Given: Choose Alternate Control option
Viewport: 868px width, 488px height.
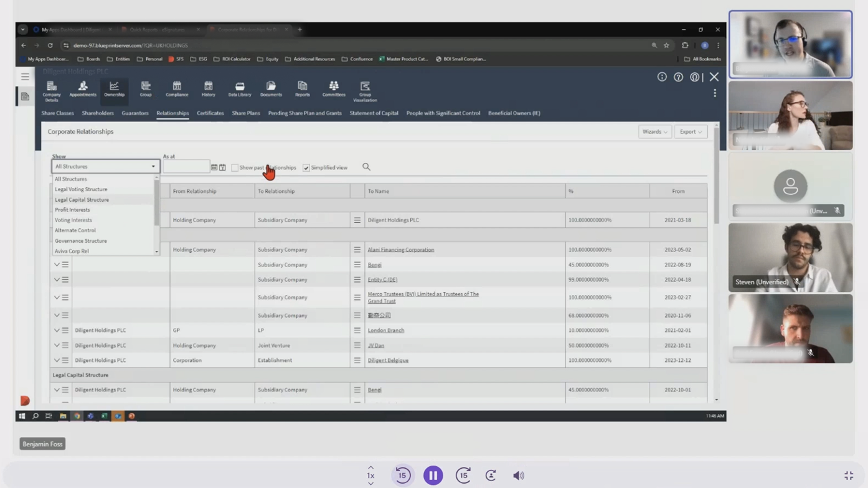Looking at the screenshot, I should click(75, 230).
